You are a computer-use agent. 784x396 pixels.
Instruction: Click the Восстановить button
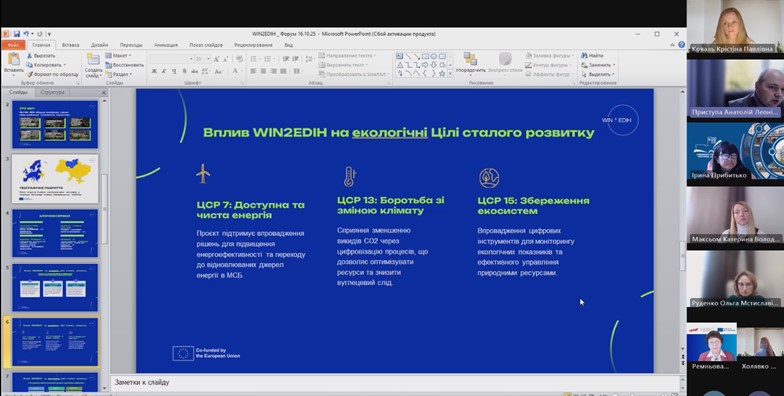click(124, 64)
